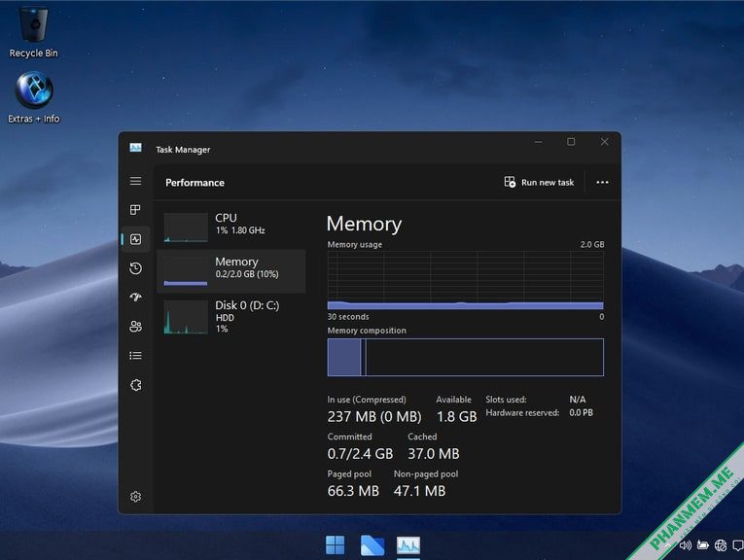
Task: Open the volume tray icon
Action: pyautogui.click(x=686, y=545)
